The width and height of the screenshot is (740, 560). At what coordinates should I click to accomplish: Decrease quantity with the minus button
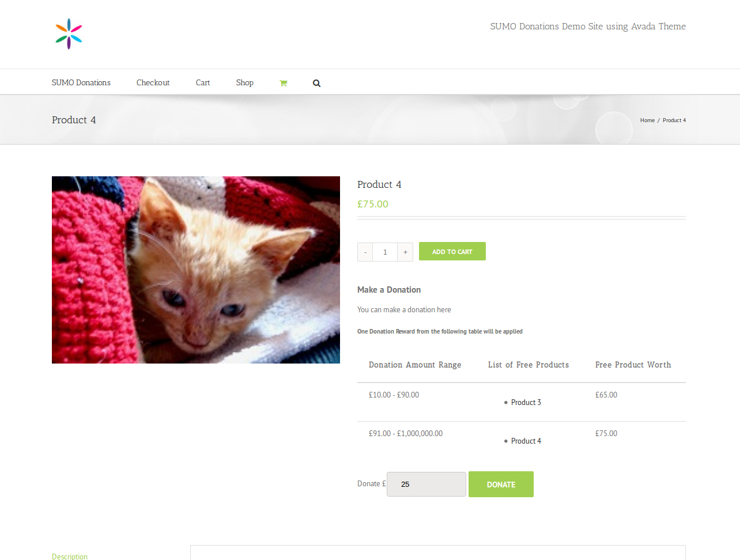365,252
